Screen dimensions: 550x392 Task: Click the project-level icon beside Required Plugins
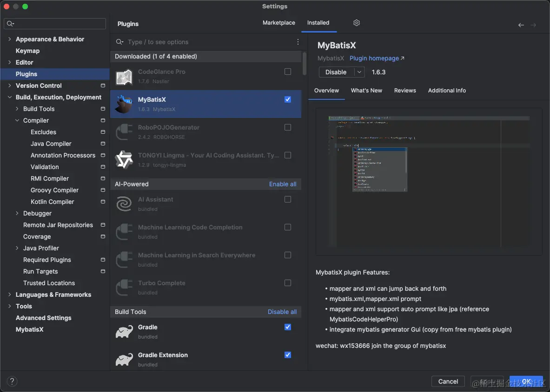[x=103, y=260]
